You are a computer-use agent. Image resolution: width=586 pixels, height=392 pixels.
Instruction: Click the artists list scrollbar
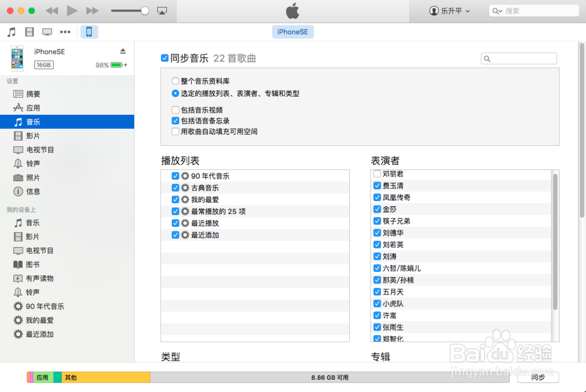tap(555, 241)
